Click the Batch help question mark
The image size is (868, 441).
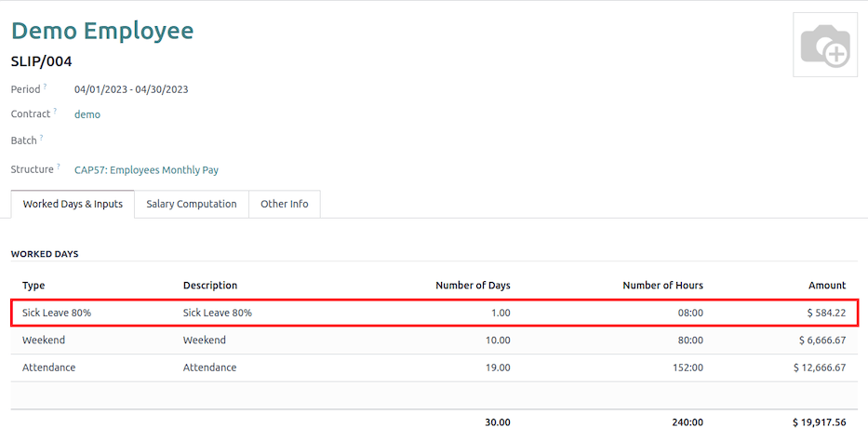[x=41, y=138]
